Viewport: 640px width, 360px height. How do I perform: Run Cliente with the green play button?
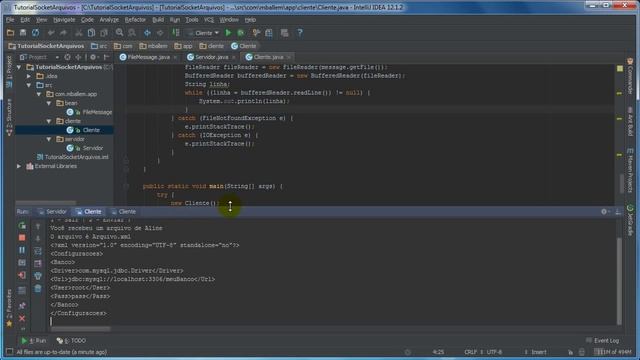tap(229, 33)
